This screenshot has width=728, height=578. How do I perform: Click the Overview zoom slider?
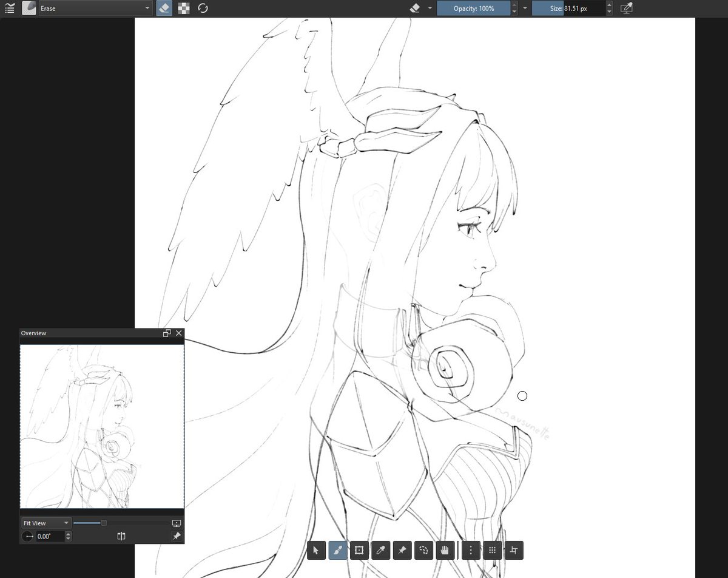[121, 523]
